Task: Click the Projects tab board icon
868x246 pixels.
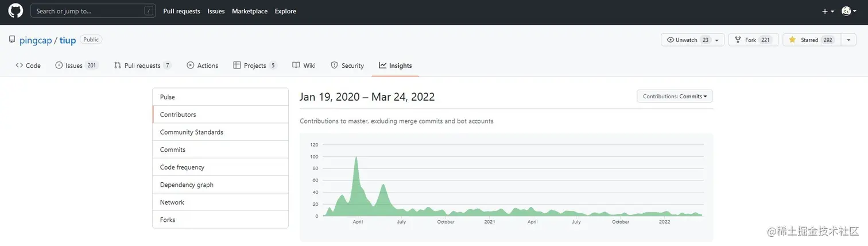Action: [x=237, y=66]
